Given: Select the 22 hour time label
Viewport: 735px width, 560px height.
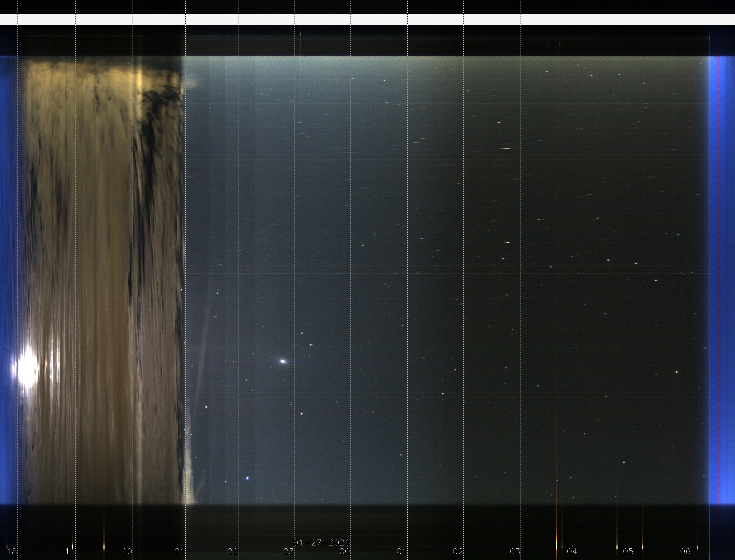Looking at the screenshot, I should [233, 551].
